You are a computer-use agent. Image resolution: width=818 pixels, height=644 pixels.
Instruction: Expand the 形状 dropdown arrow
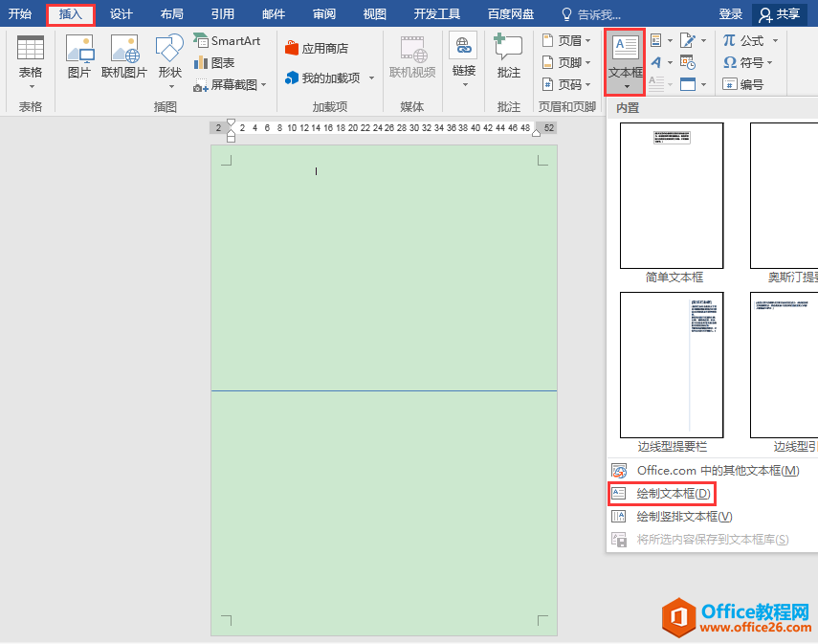click(x=171, y=87)
